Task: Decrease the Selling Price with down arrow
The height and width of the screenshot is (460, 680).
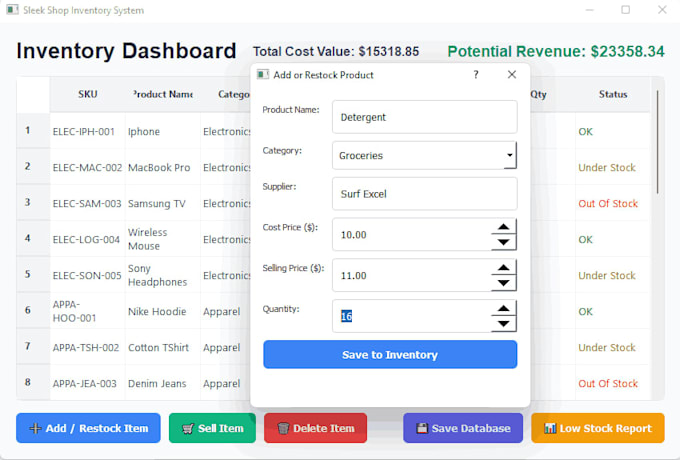Action: 503,283
